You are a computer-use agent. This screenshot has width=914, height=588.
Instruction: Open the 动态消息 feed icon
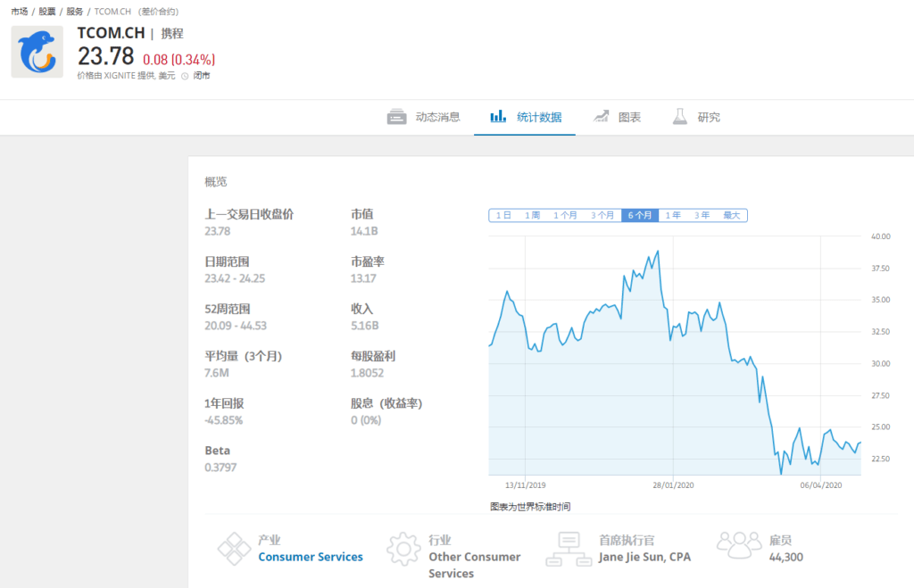click(396, 117)
